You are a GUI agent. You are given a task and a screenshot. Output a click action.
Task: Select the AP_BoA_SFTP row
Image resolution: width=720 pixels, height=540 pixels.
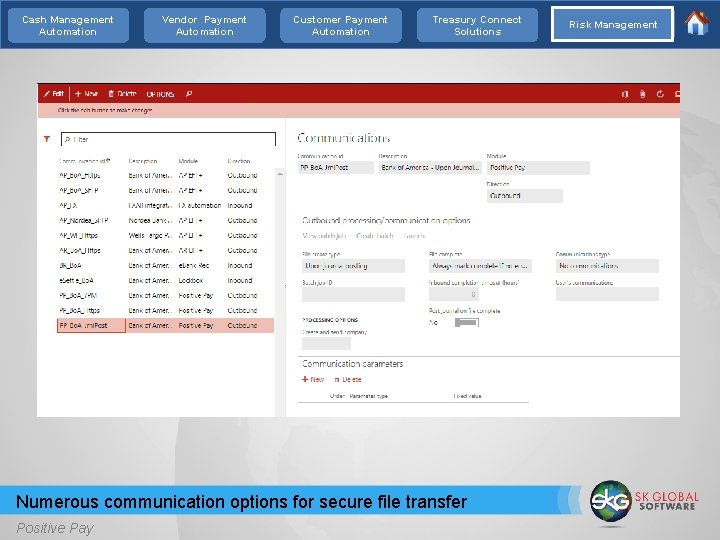click(166, 191)
